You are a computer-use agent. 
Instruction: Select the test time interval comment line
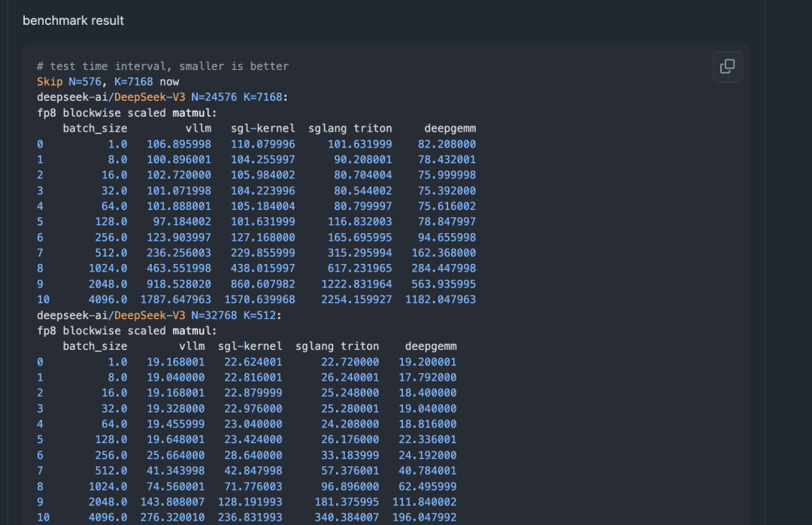(x=164, y=65)
